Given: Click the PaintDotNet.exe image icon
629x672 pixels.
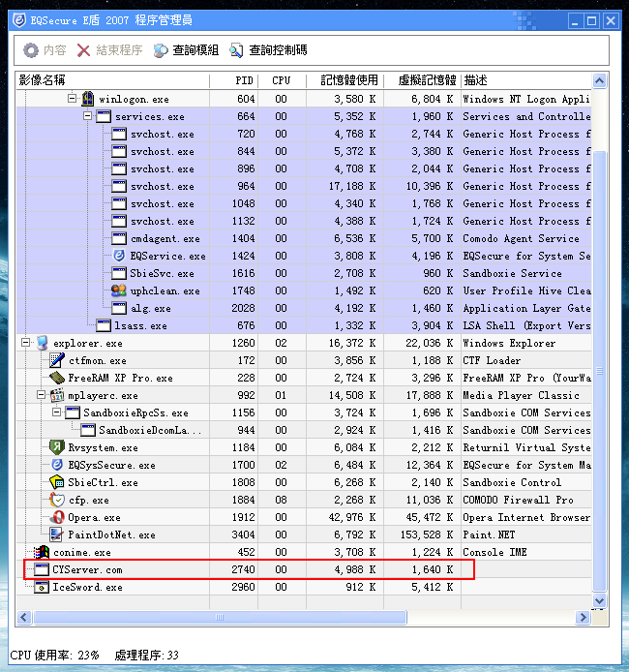Looking at the screenshot, I should tap(56, 535).
